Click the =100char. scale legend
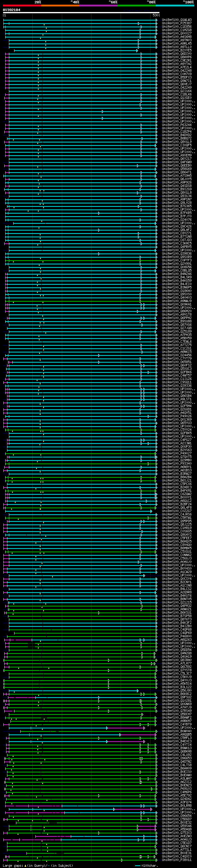Screen dimensions: 197x868 146,866
